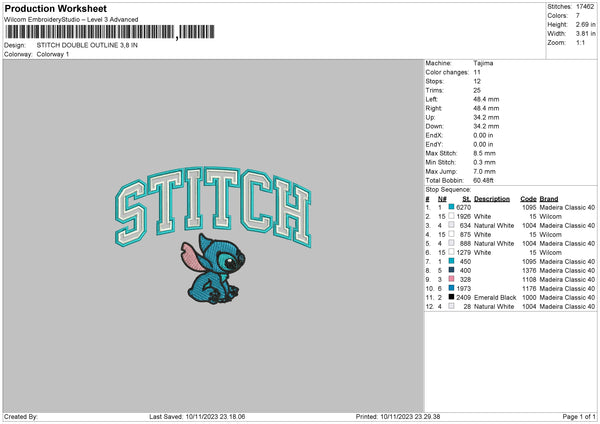Select the Page 1 of 1 indicator
The width and height of the screenshot is (600, 424).
point(579,417)
